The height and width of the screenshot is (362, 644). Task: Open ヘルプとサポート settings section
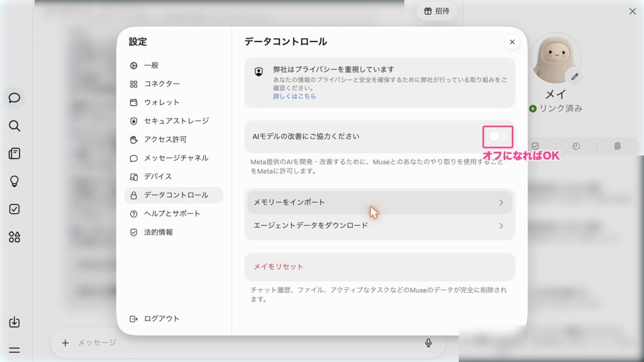point(174,214)
